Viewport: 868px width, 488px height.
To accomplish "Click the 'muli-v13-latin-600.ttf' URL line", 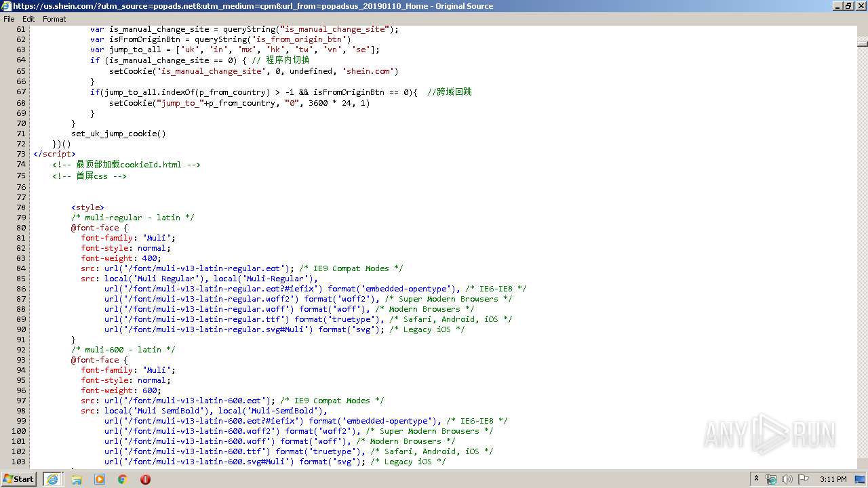I will coord(298,451).
